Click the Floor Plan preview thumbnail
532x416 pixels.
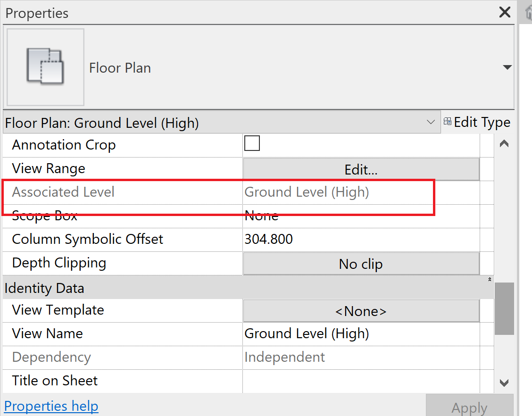pos(44,67)
